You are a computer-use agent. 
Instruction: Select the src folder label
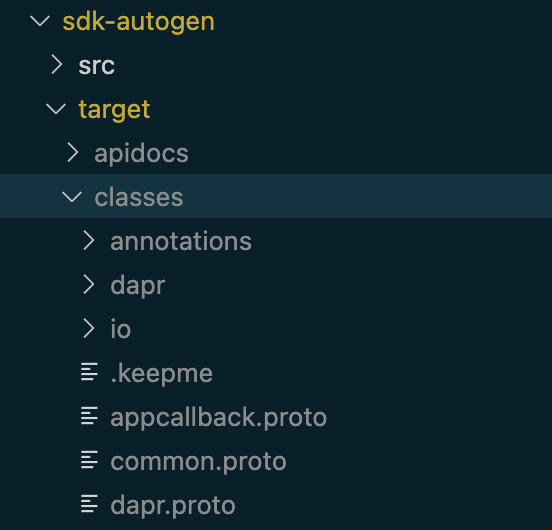(x=96, y=66)
